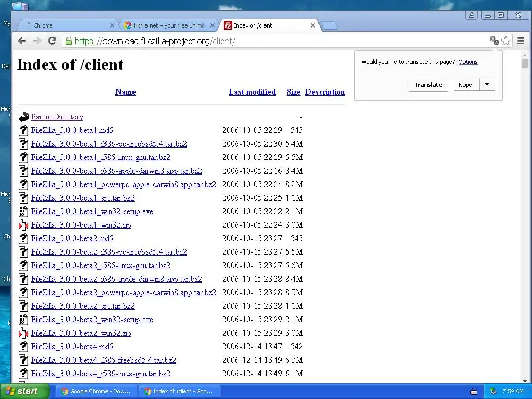Click the Parent Directory back-arrow icon
532x399 pixels.
[x=23, y=117]
